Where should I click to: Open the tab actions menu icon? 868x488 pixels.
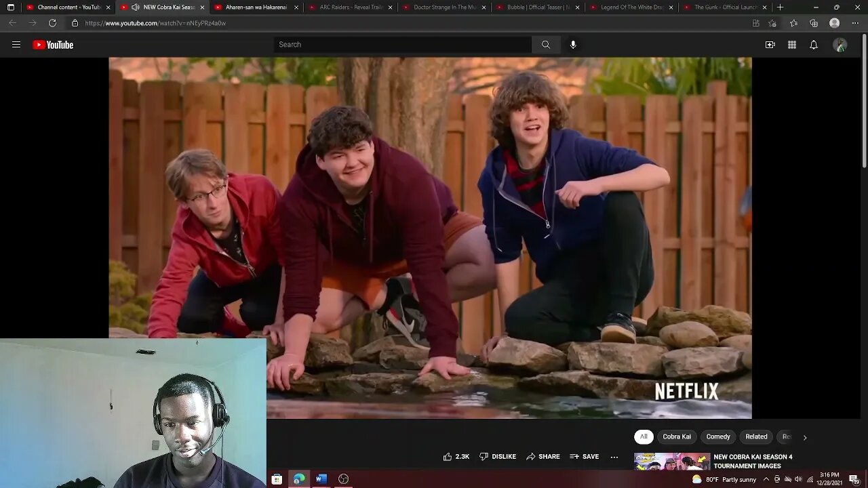(x=10, y=7)
